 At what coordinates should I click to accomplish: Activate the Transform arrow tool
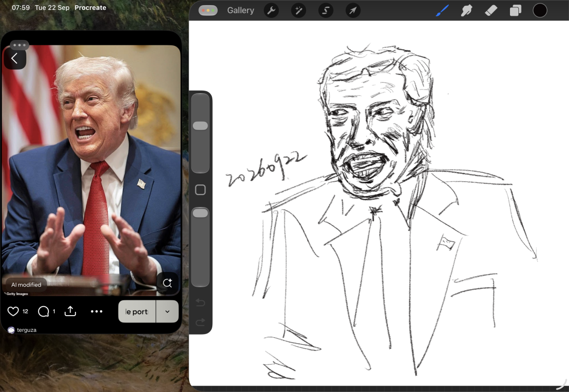coord(353,11)
